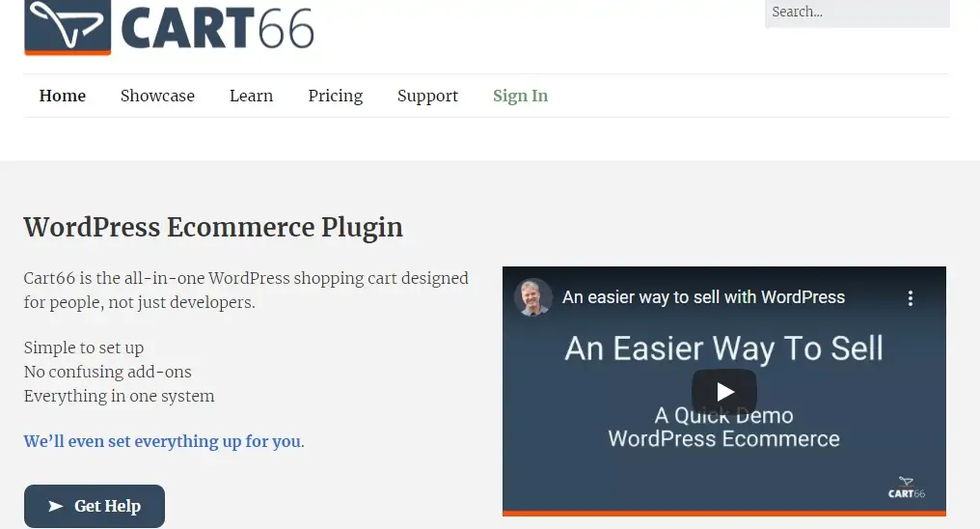The image size is (980, 529).
Task: Click the video uploader's avatar
Action: point(533,297)
